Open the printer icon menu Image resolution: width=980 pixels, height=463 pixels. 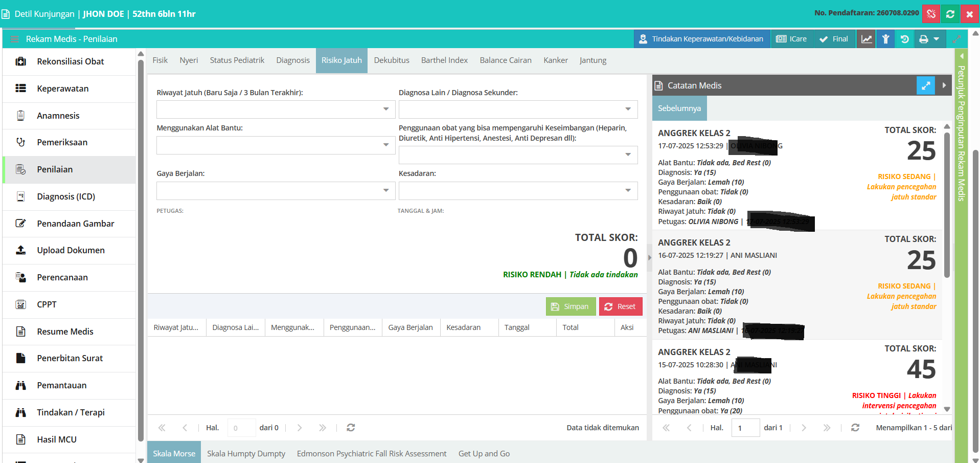(929, 39)
